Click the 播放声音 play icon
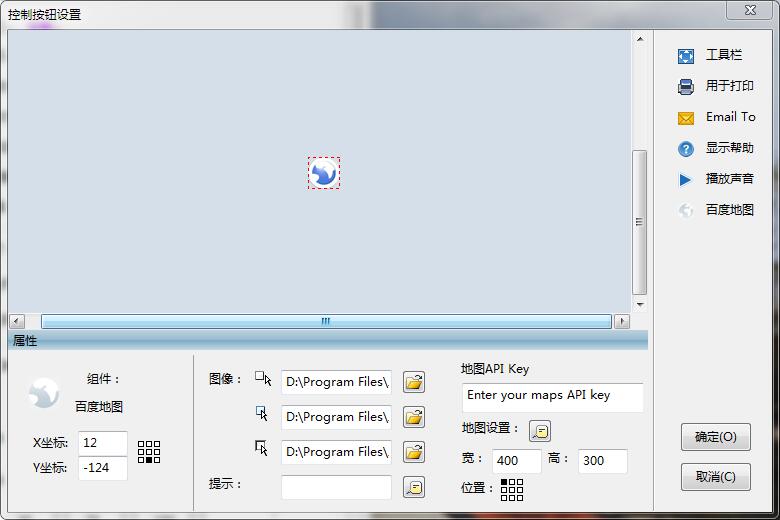 click(686, 180)
